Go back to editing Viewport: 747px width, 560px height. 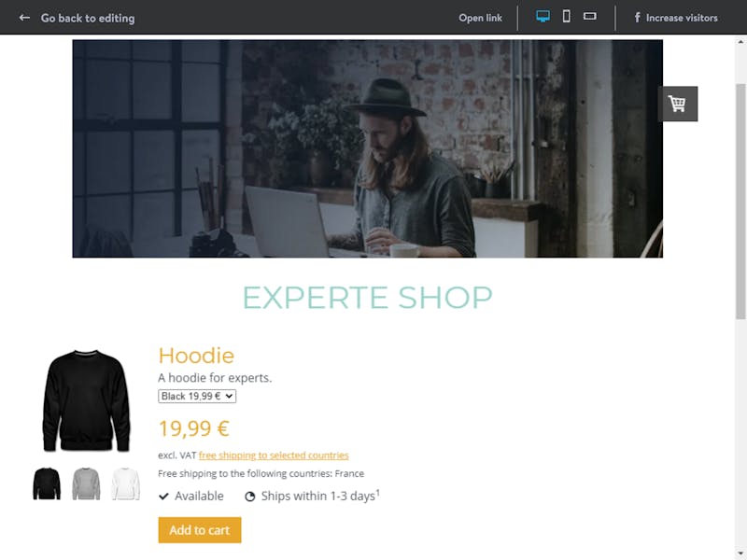pyautogui.click(x=88, y=18)
